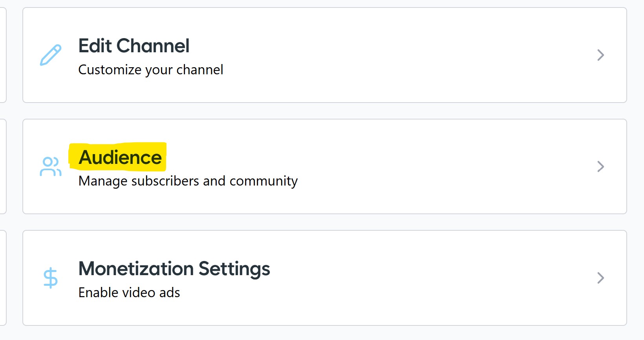Open the Edit Channel heading

[x=134, y=46]
